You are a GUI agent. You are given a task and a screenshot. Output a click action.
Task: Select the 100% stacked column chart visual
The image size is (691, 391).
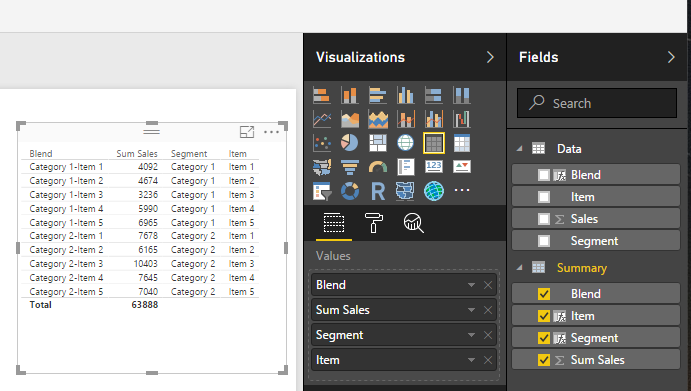tap(461, 95)
